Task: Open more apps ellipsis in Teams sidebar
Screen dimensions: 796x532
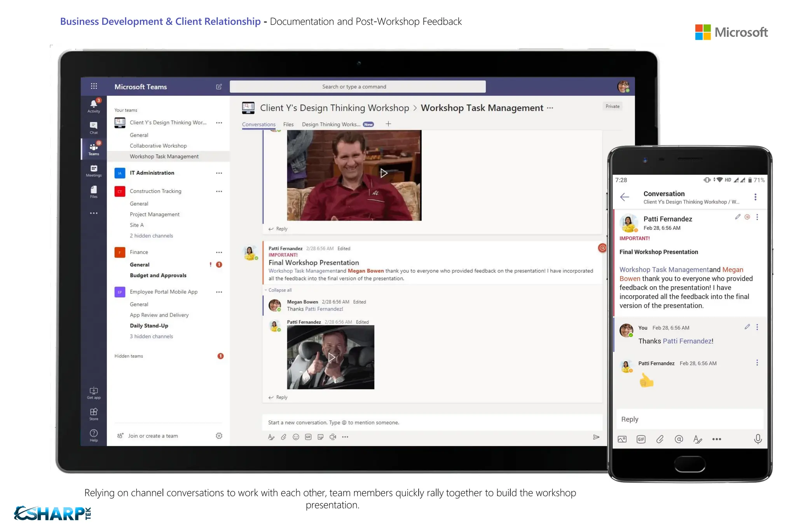Action: point(94,213)
